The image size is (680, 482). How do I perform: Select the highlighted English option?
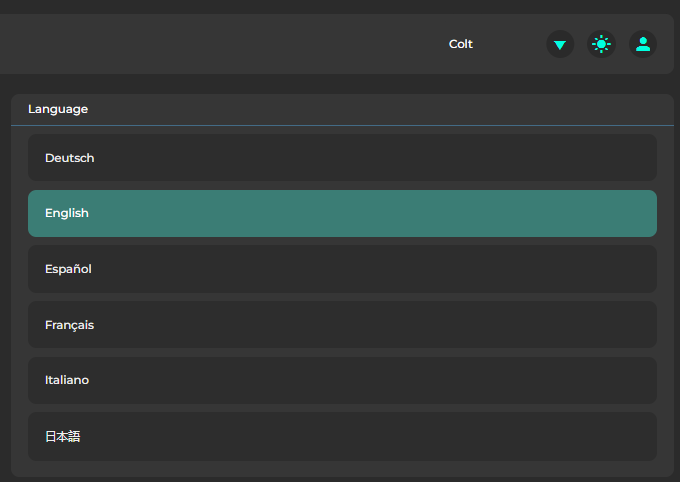(x=342, y=213)
